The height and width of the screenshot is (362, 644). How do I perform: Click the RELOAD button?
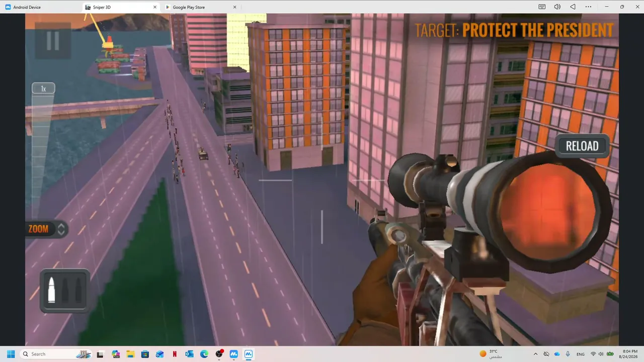pyautogui.click(x=582, y=146)
